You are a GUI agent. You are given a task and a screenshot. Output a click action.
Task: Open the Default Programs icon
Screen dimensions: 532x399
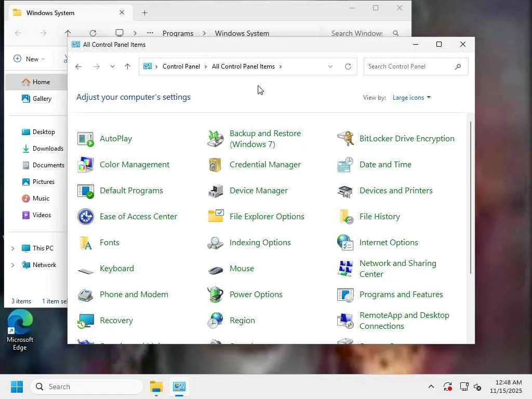pos(85,191)
